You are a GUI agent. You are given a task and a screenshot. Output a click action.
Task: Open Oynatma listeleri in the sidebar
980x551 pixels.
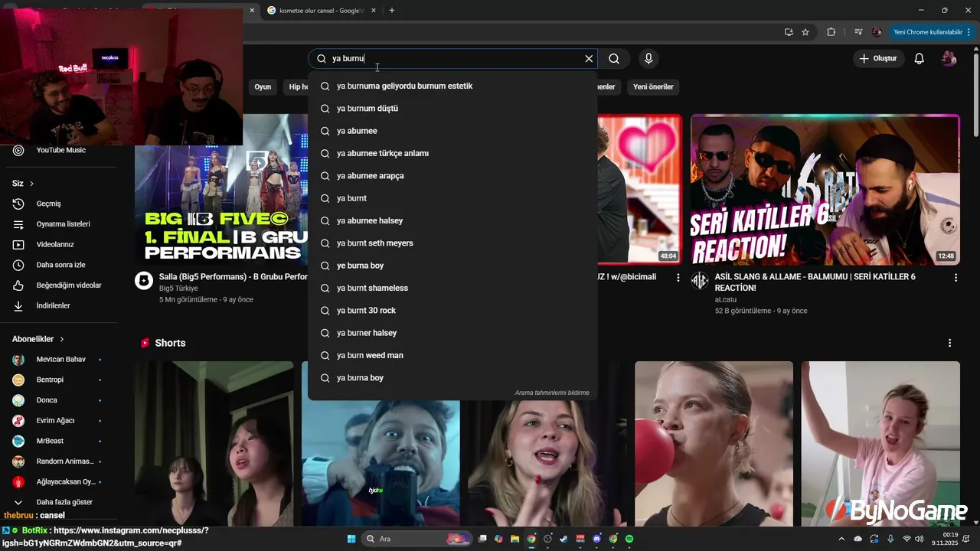point(60,224)
